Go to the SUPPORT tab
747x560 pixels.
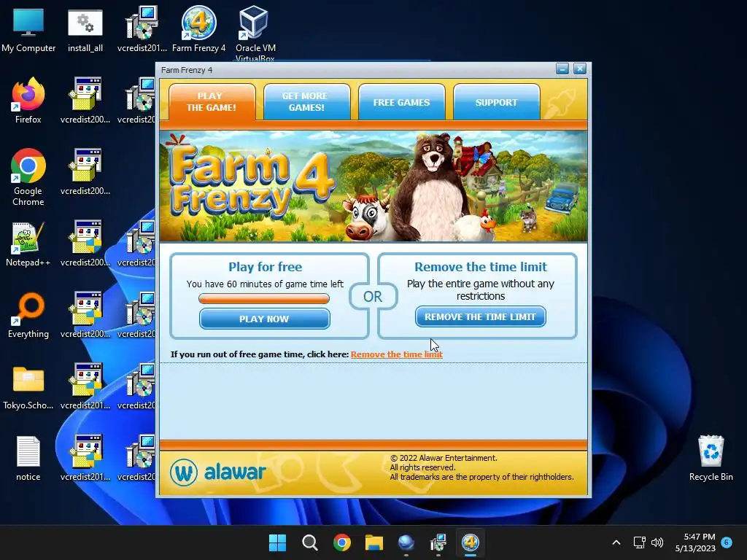(x=496, y=102)
